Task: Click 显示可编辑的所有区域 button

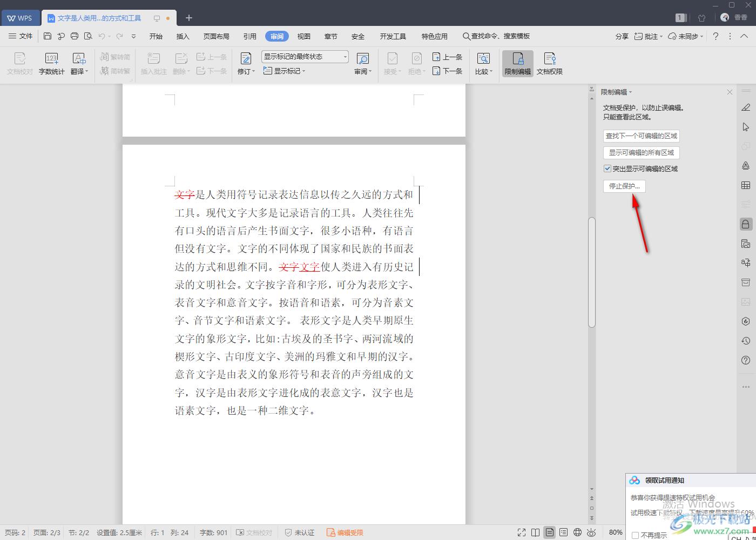Action: click(642, 153)
